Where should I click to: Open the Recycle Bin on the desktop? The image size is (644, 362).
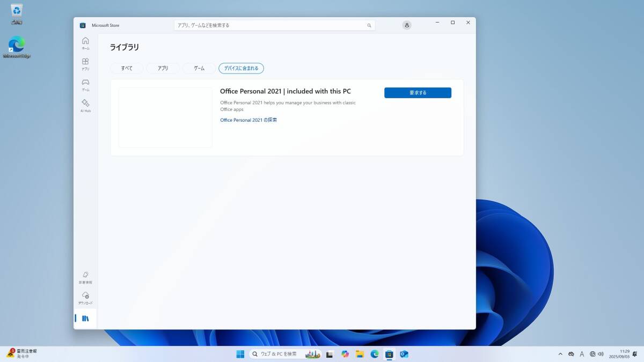tap(17, 14)
